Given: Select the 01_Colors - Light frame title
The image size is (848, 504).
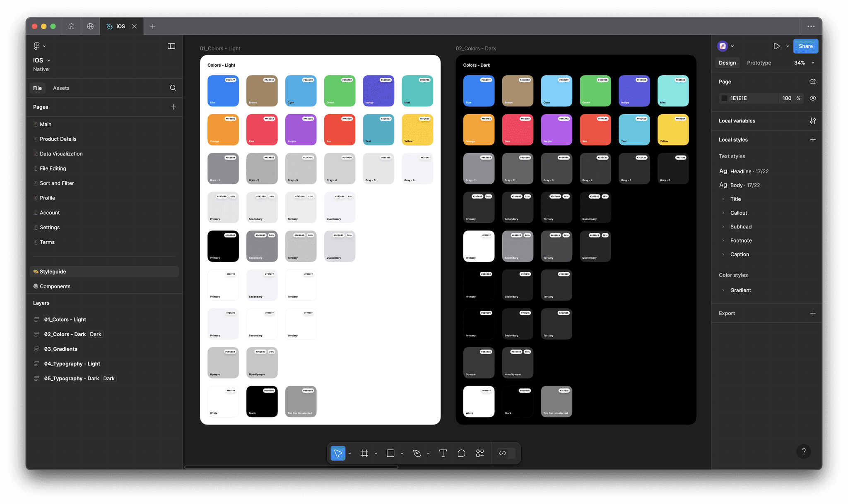Looking at the screenshot, I should [x=220, y=48].
